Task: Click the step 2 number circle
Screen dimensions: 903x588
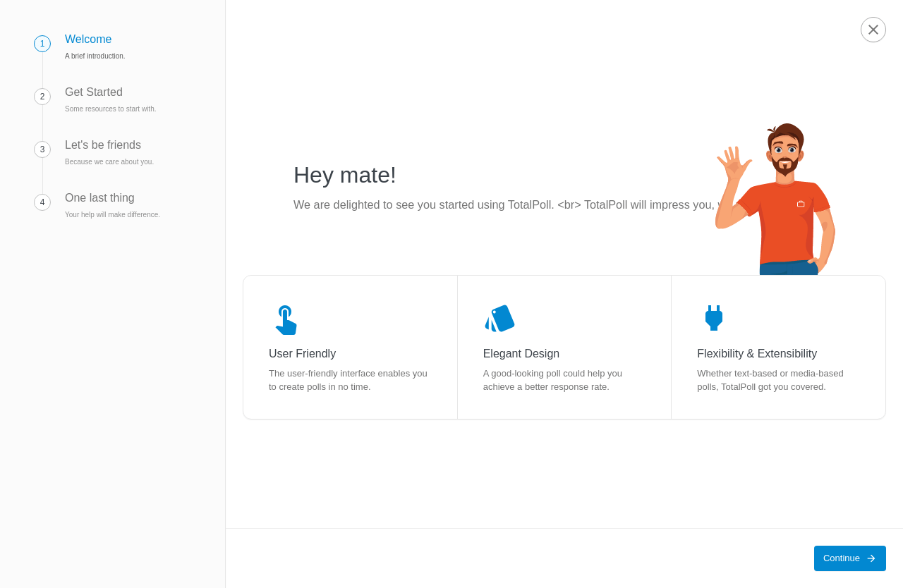Action: [42, 97]
